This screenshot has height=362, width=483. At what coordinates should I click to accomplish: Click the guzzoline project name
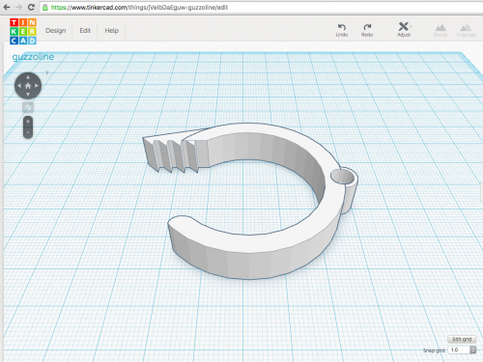(33, 57)
